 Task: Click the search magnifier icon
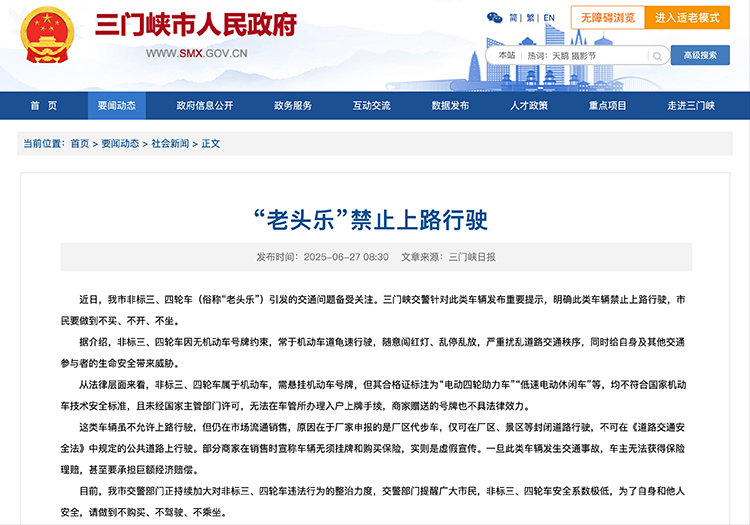tap(657, 56)
